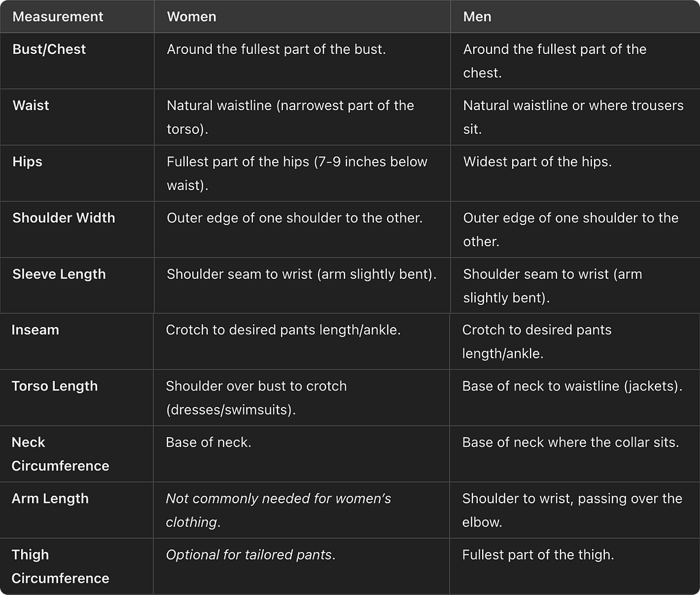The width and height of the screenshot is (700, 595).
Task: Click the Men column header
Action: [x=476, y=16]
